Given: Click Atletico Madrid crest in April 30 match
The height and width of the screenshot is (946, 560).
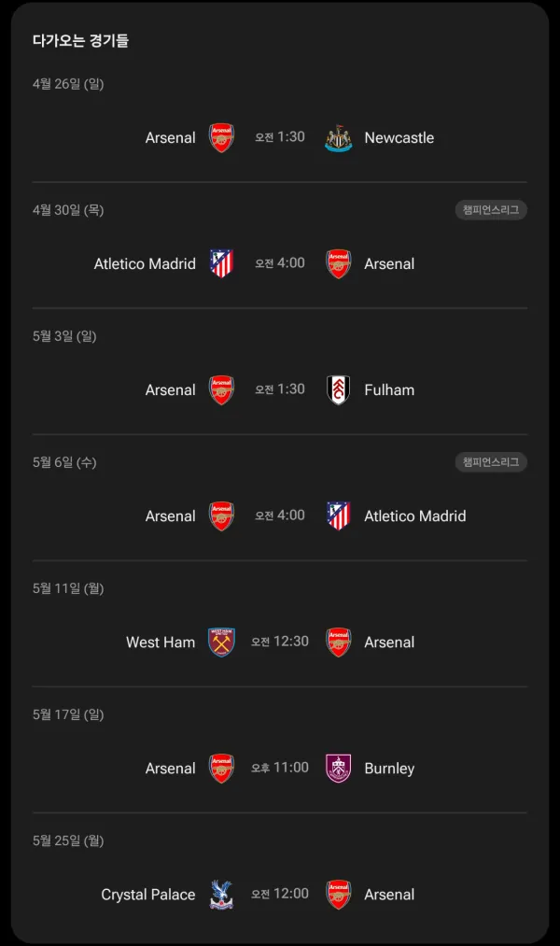Looking at the screenshot, I should click(221, 264).
